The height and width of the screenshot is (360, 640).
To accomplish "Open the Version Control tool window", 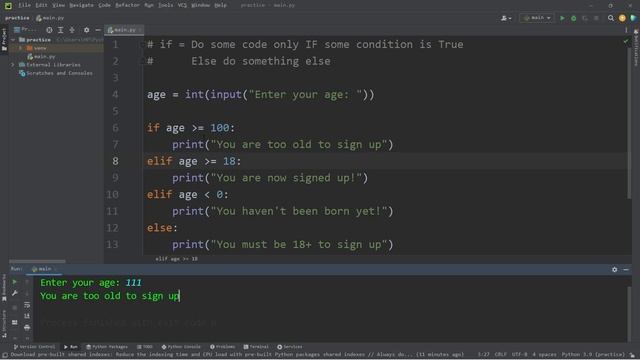I will coord(34,347).
